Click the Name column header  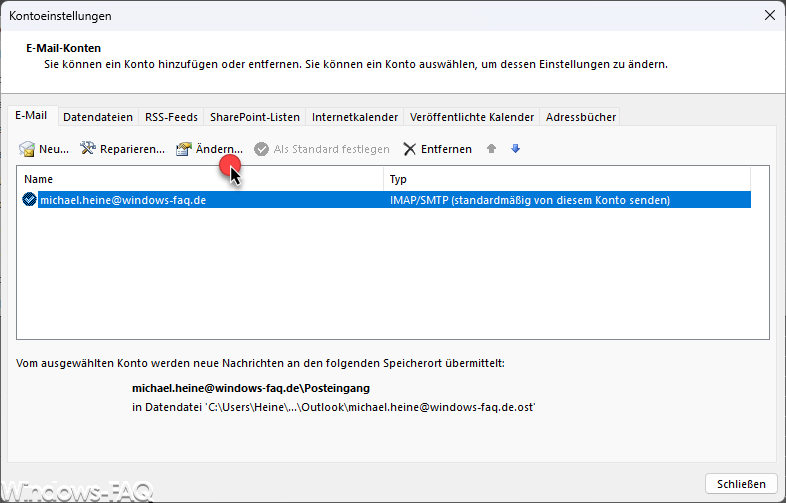(x=201, y=179)
